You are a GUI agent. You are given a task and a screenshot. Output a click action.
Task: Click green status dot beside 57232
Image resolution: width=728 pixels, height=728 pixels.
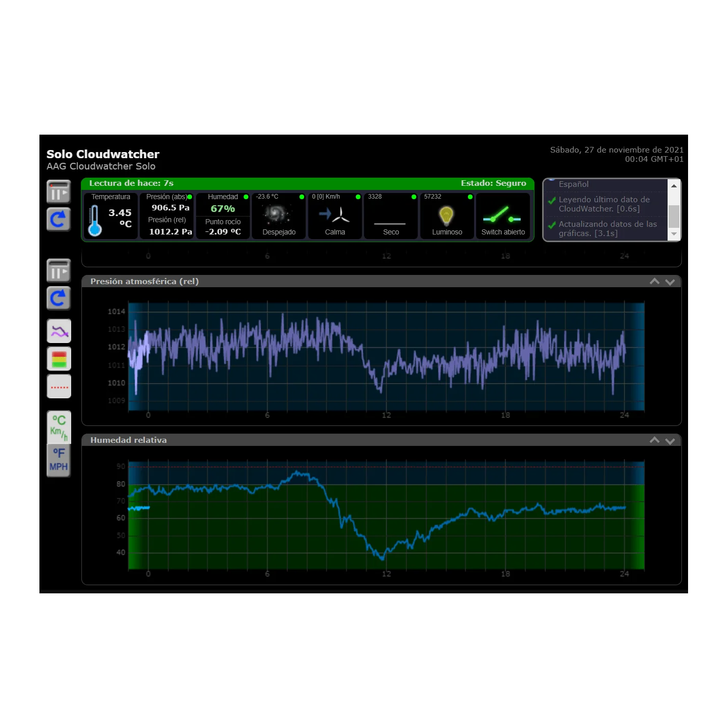[470, 197]
